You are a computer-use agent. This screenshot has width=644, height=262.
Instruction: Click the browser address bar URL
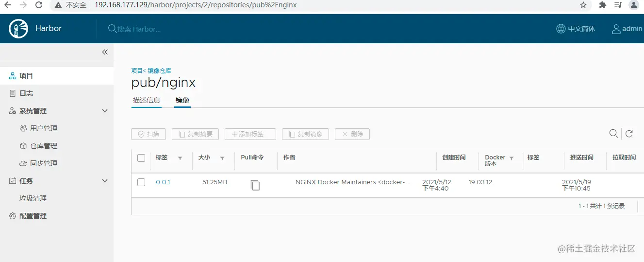pos(195,5)
